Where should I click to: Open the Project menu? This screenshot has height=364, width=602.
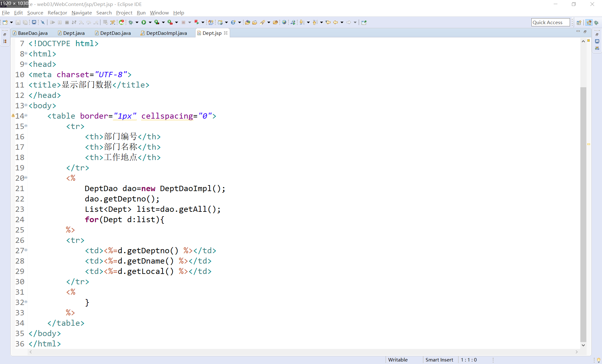pyautogui.click(x=124, y=13)
